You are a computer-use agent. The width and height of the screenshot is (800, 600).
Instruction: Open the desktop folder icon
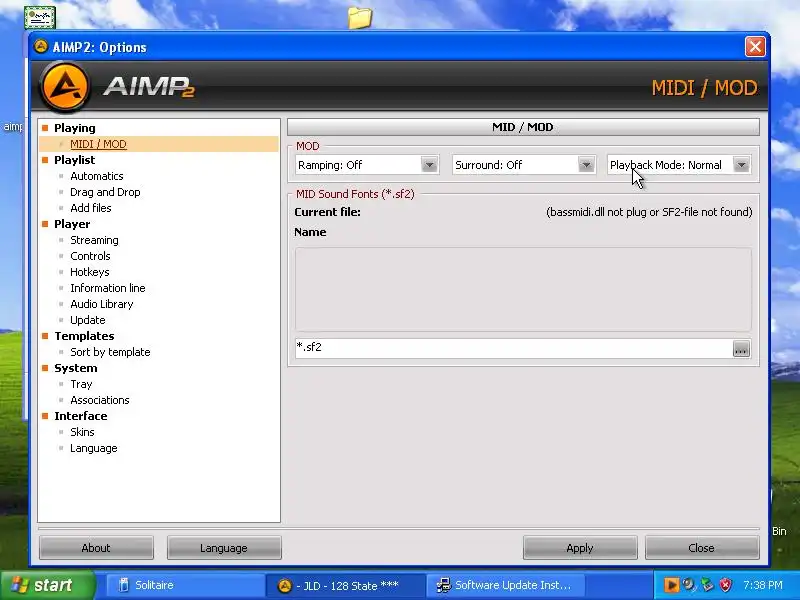click(360, 18)
